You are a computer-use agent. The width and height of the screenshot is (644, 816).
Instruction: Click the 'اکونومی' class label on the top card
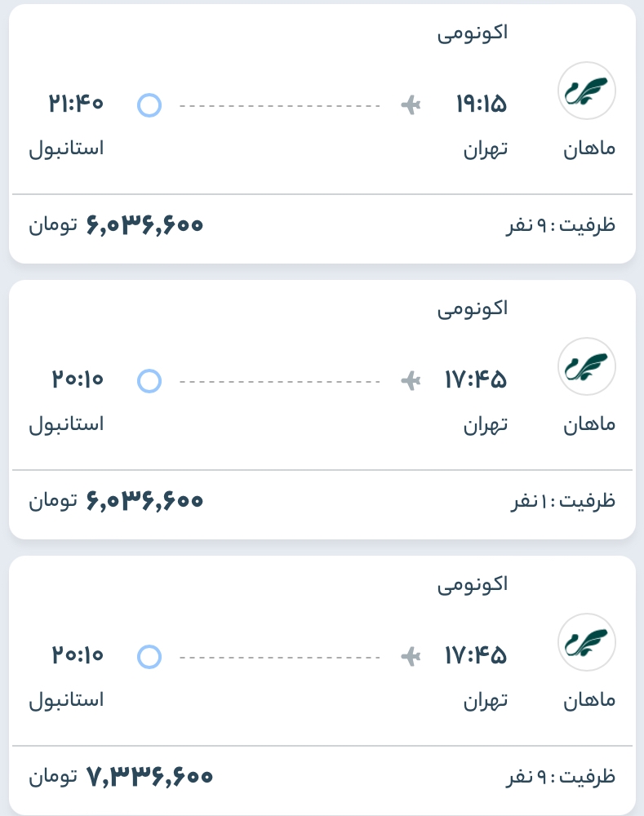tap(473, 33)
